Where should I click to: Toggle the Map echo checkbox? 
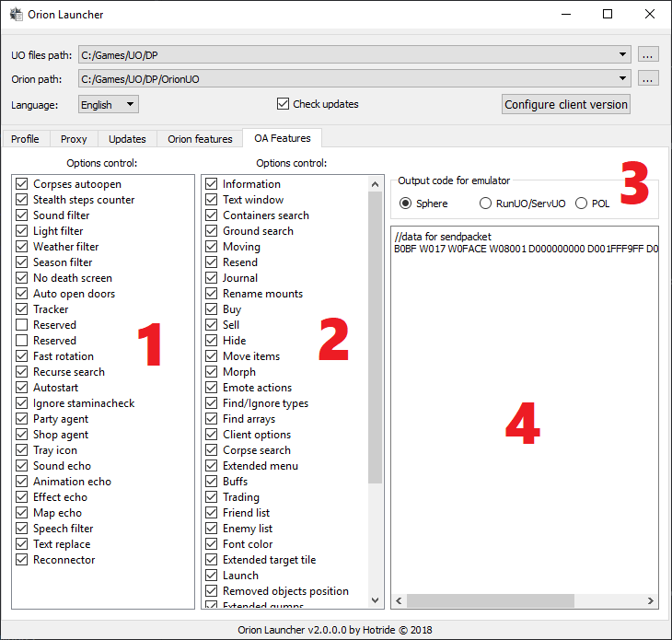click(22, 512)
